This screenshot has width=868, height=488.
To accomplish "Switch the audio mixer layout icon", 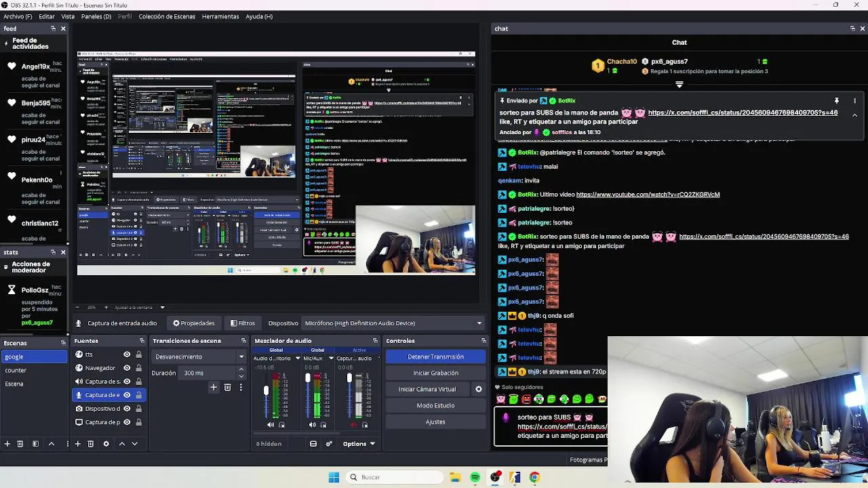I will coord(313,444).
